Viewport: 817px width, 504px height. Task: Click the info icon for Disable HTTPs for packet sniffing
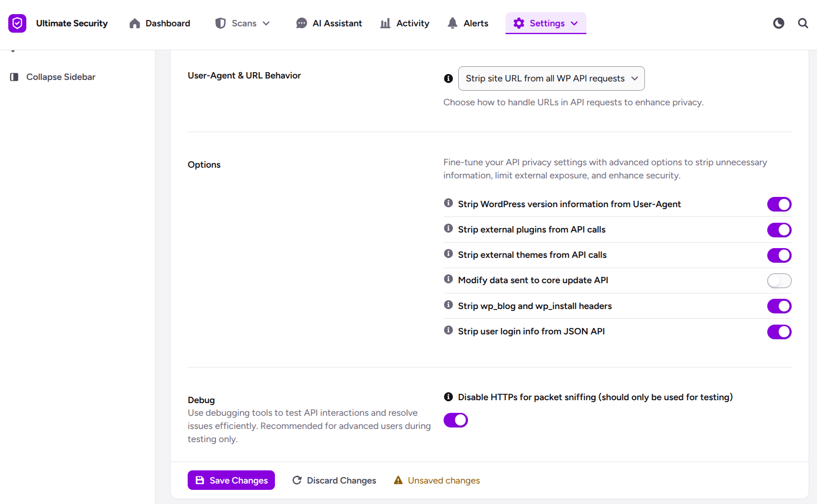448,397
